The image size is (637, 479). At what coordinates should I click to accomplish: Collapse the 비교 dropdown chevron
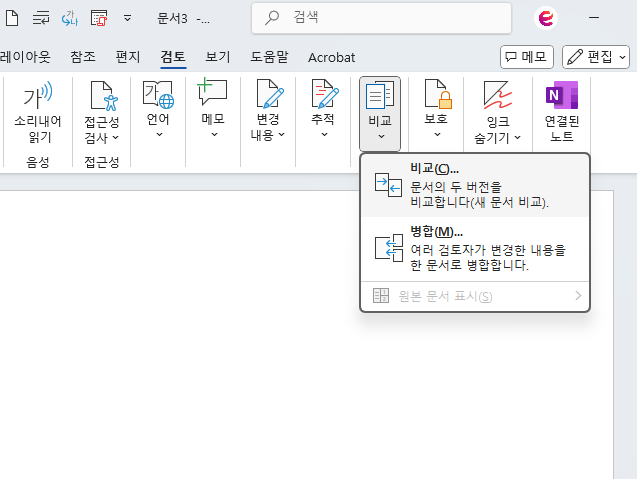tap(381, 137)
